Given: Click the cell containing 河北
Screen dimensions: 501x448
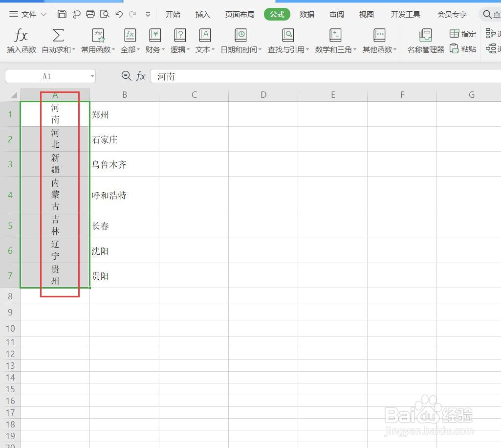Looking at the screenshot, I should [x=55, y=139].
